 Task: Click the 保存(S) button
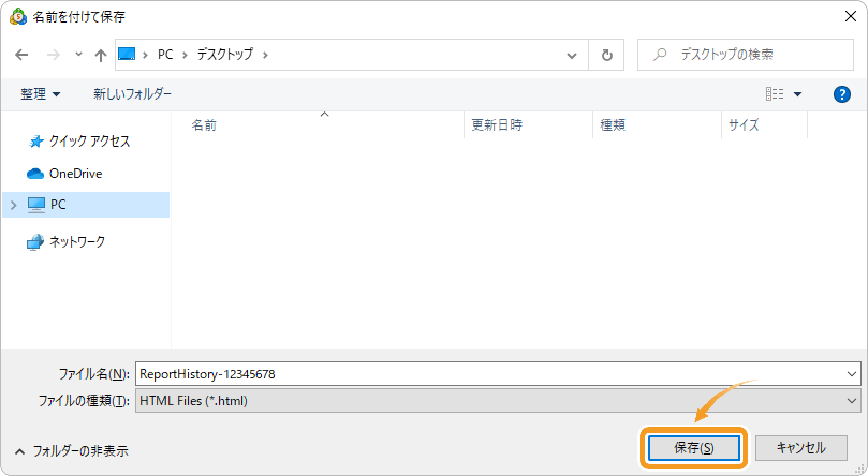click(694, 448)
